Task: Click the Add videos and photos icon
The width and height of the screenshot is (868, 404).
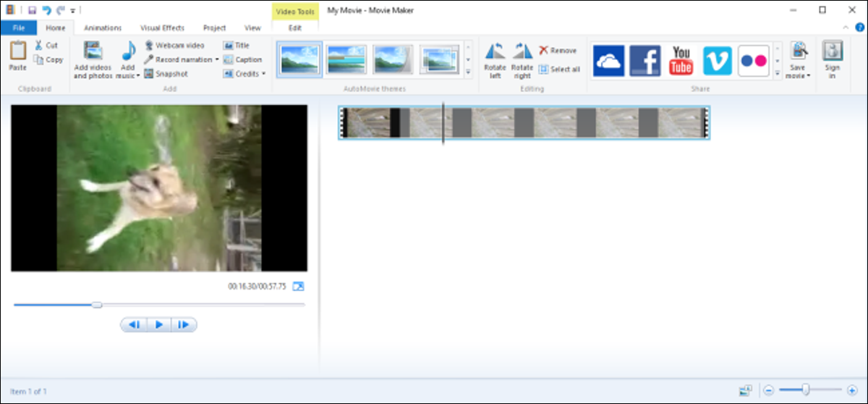Action: pyautogui.click(x=93, y=51)
